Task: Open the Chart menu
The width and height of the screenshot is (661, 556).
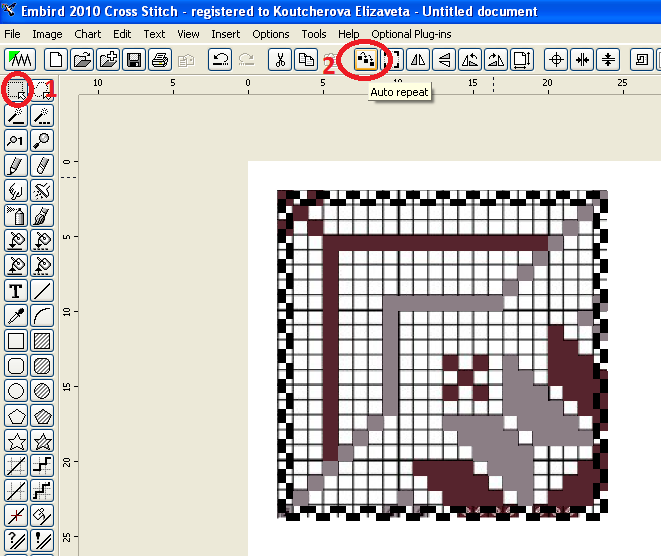Action: 87,34
